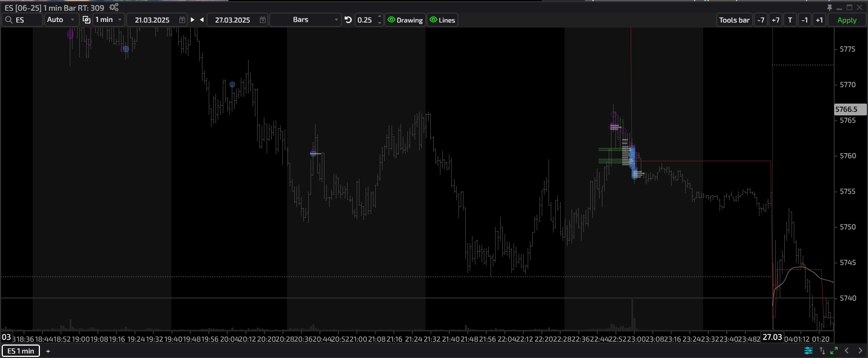Maximize the chart window
Viewport: 868px width, 358px height.
[x=849, y=7]
